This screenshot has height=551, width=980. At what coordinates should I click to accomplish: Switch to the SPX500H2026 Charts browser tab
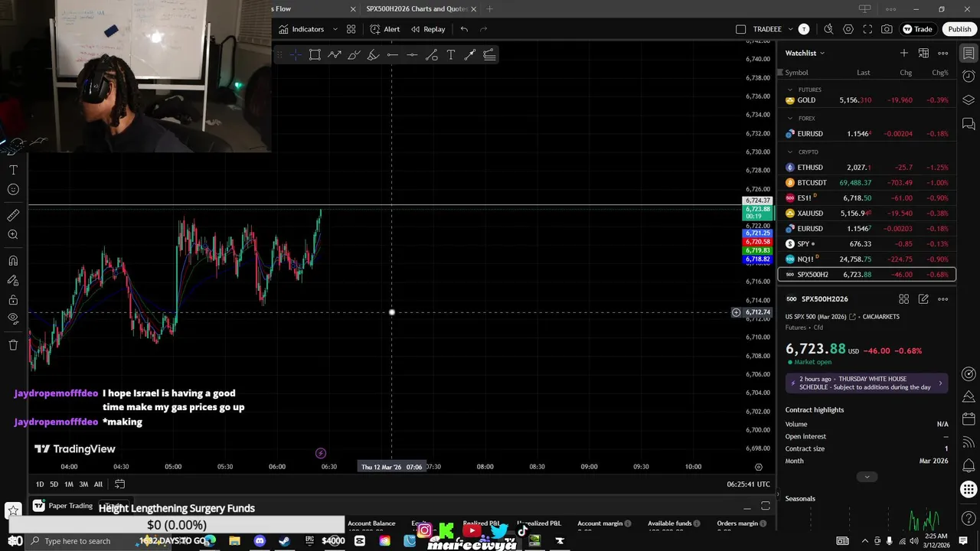click(416, 9)
